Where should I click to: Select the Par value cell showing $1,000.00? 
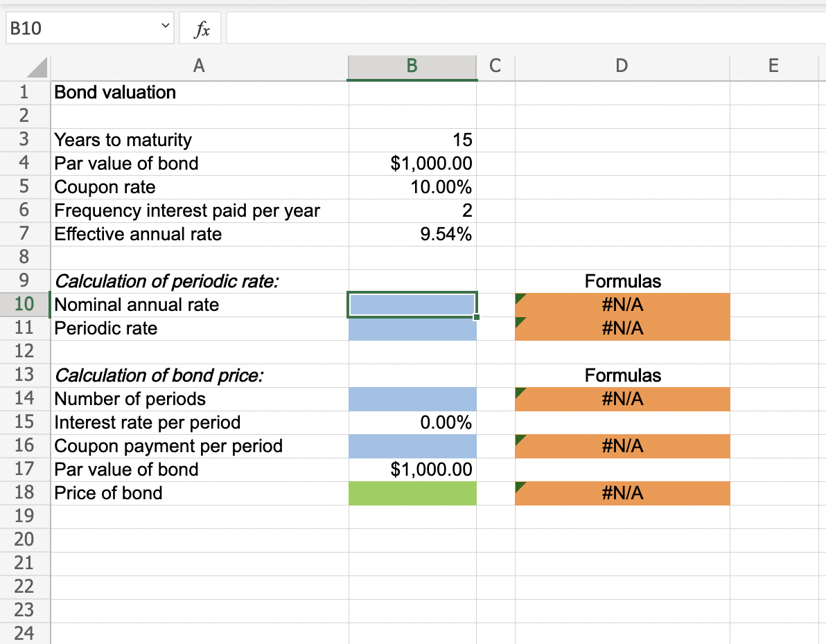click(x=412, y=163)
